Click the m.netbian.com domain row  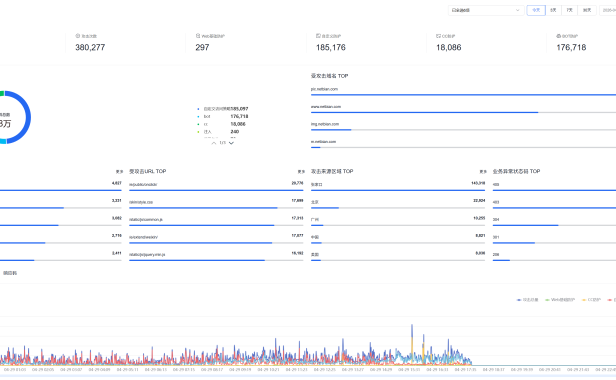[463, 144]
